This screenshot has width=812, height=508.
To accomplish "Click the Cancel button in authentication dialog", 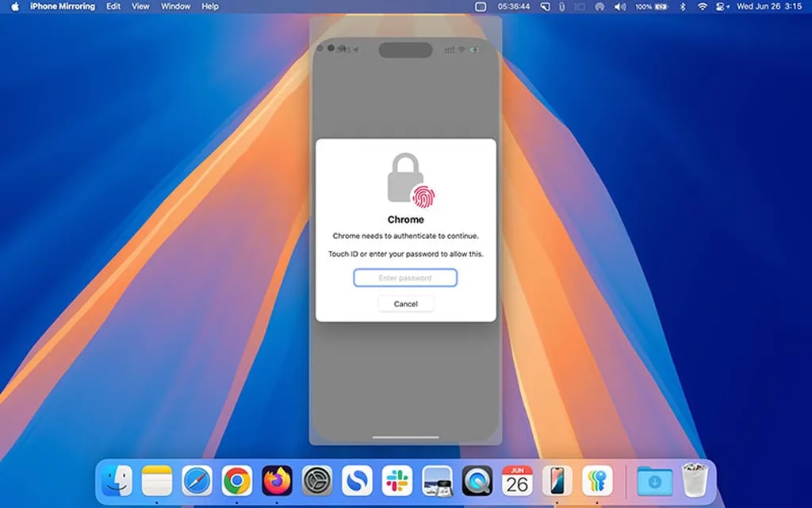I will point(405,304).
